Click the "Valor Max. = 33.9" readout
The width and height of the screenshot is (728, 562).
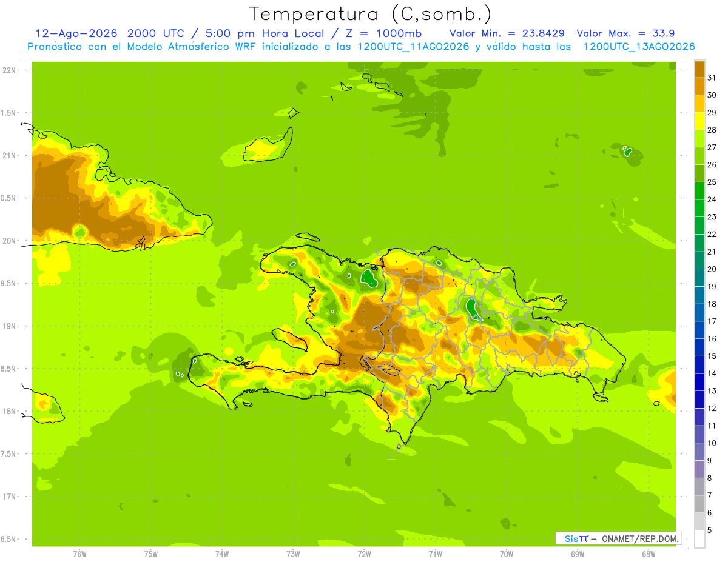(x=625, y=33)
